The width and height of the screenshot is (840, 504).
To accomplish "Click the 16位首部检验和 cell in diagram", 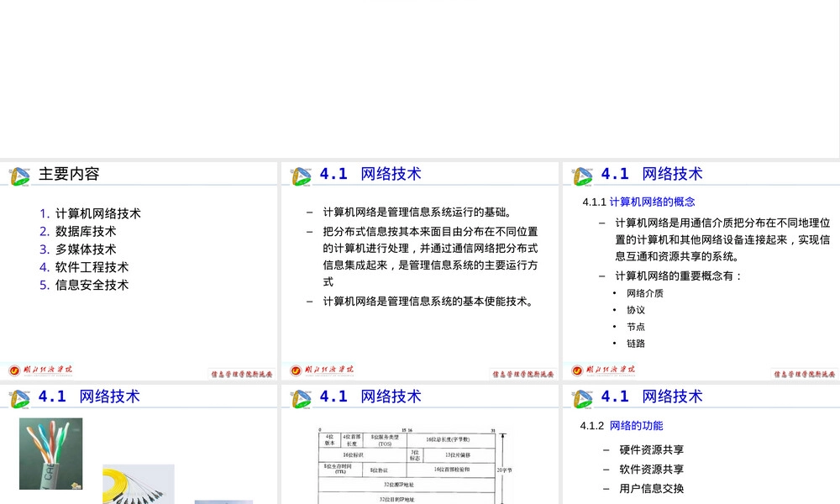I will coord(452,470).
